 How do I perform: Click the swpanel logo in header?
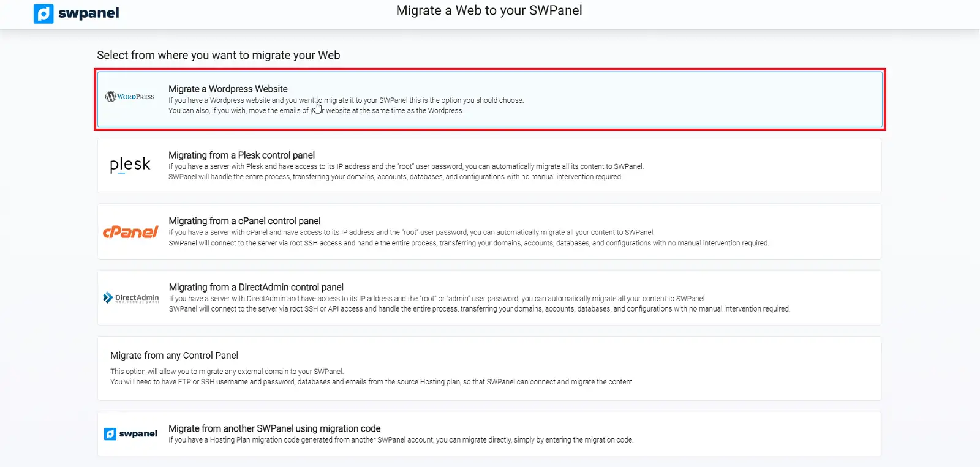pos(77,13)
